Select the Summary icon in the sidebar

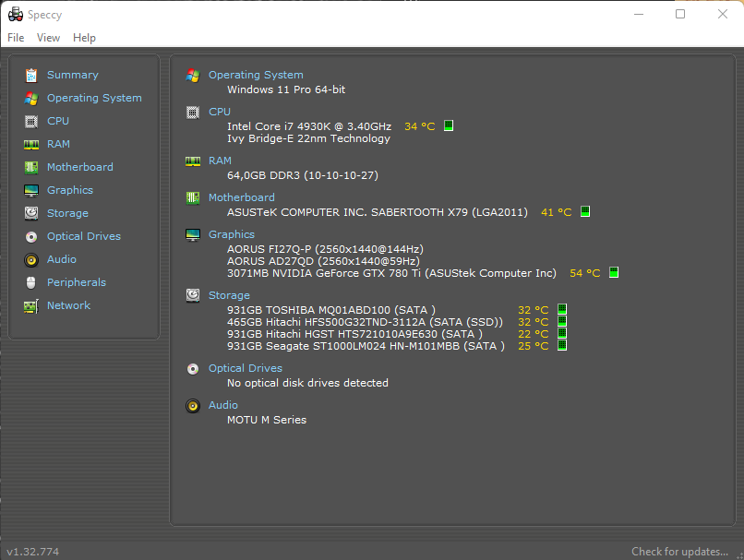tap(32, 75)
